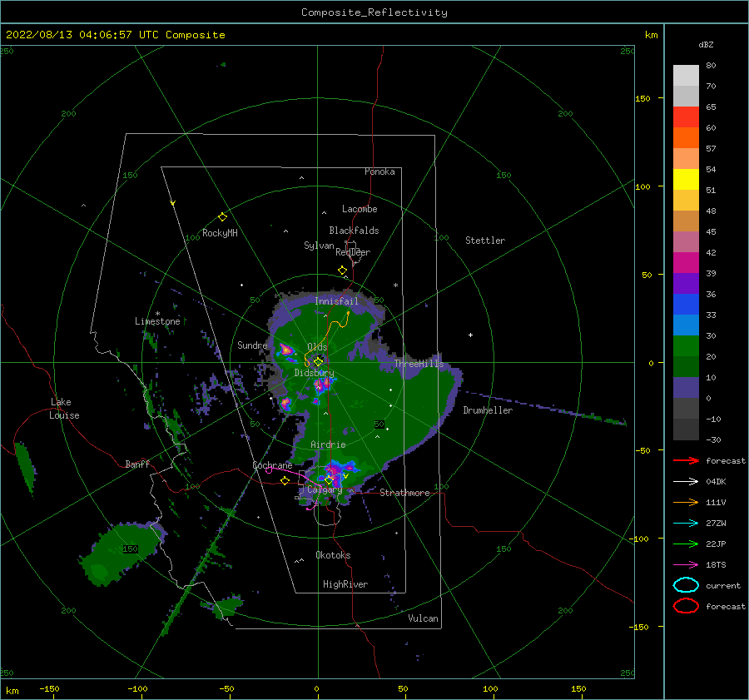The width and height of the screenshot is (749, 700).
Task: Click the Drumheller label
Action: (488, 410)
